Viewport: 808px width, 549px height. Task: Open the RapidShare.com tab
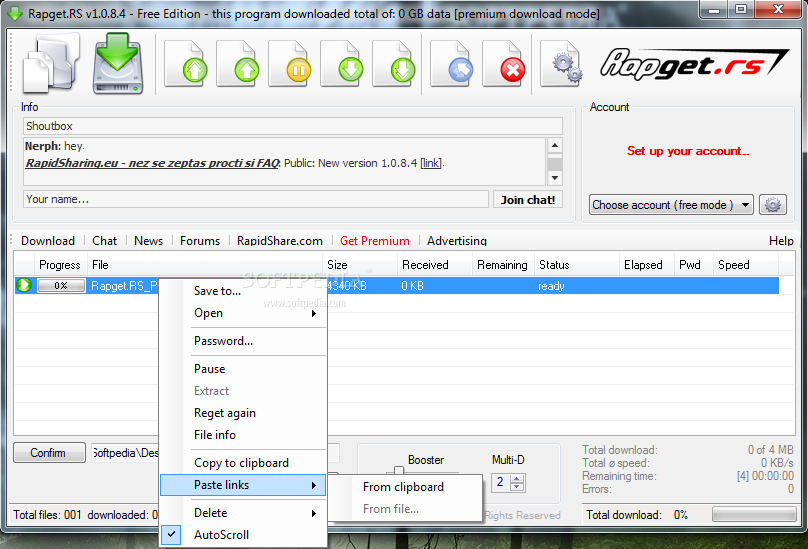(280, 241)
